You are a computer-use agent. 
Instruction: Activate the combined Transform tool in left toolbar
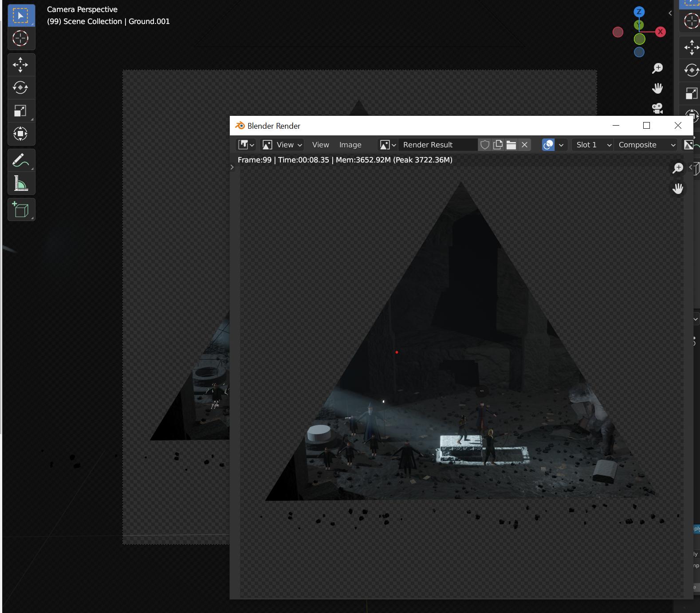pos(21,134)
